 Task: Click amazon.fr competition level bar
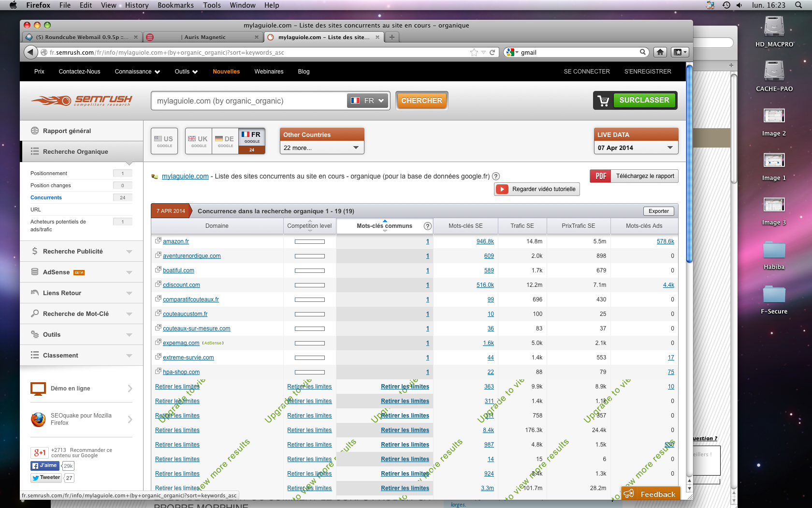click(x=310, y=241)
